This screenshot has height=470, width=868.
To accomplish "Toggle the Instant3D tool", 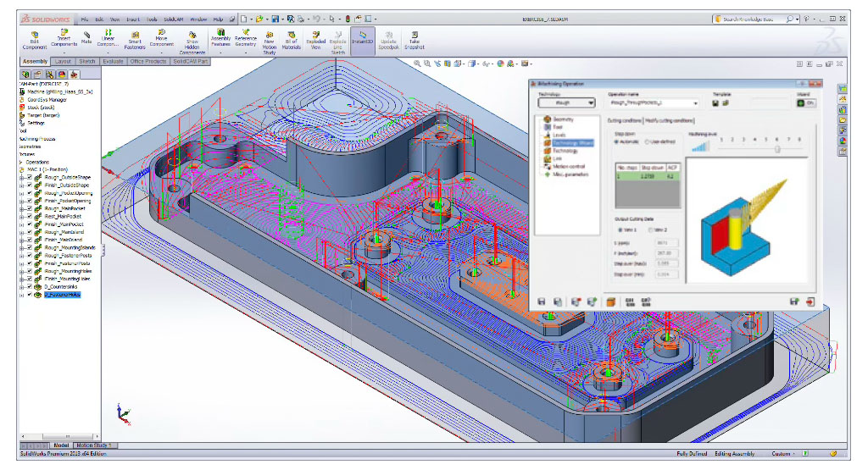I will click(362, 39).
